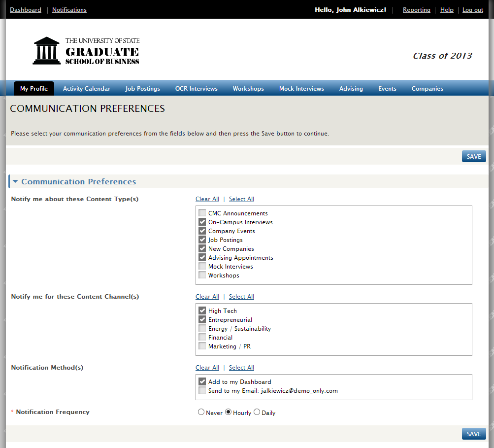
Task: Click the Help link
Action: pos(447,10)
